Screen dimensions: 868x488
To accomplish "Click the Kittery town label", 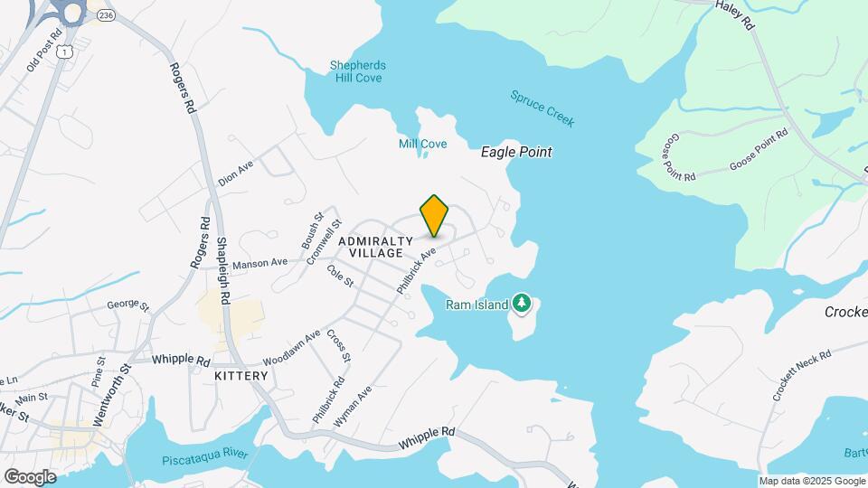I will pyautogui.click(x=241, y=376).
